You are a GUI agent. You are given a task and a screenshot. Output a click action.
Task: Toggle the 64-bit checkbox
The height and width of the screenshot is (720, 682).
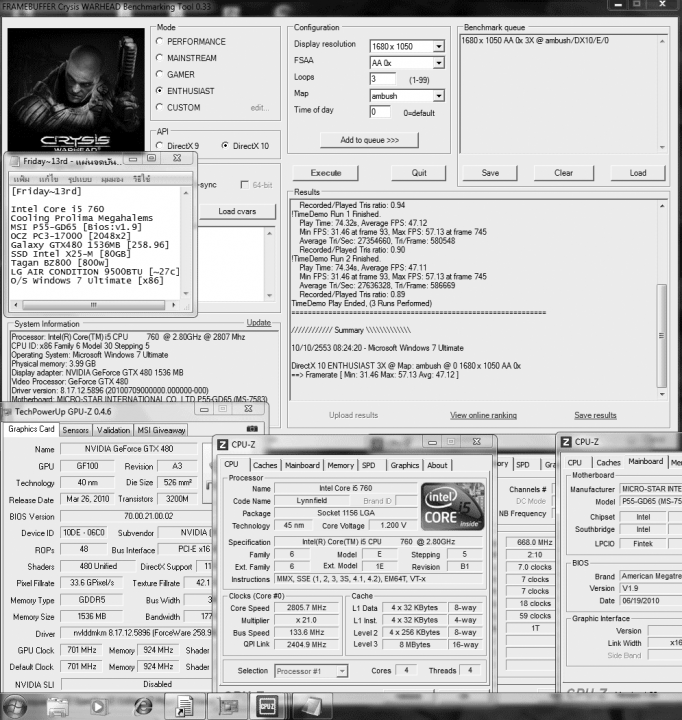click(x=245, y=185)
